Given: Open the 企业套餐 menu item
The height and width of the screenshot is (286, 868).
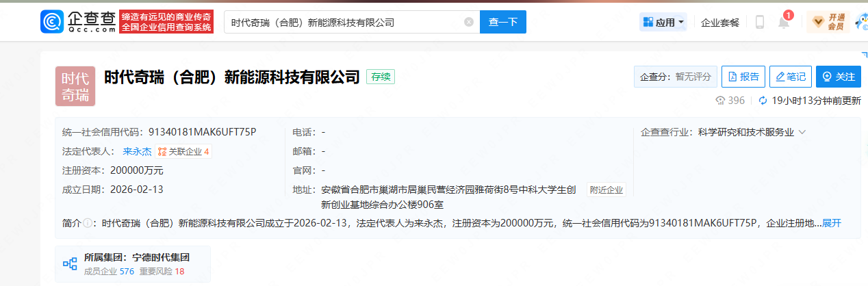Looking at the screenshot, I should point(720,22).
